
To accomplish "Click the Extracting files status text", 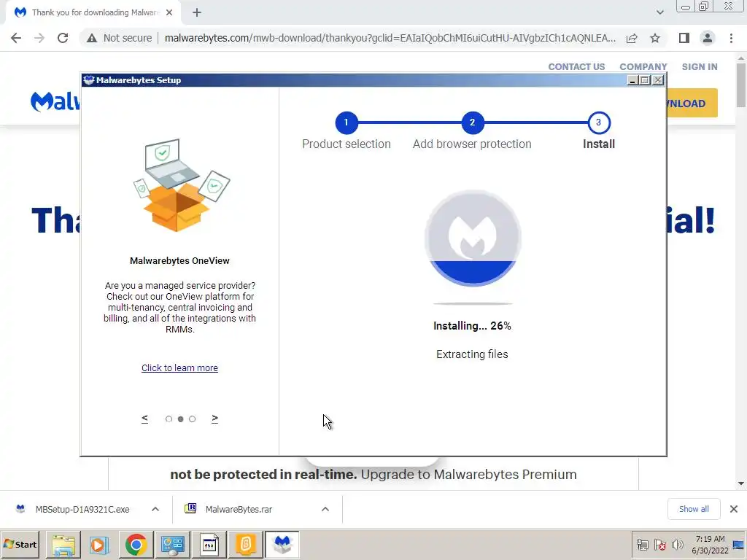I will tap(472, 354).
